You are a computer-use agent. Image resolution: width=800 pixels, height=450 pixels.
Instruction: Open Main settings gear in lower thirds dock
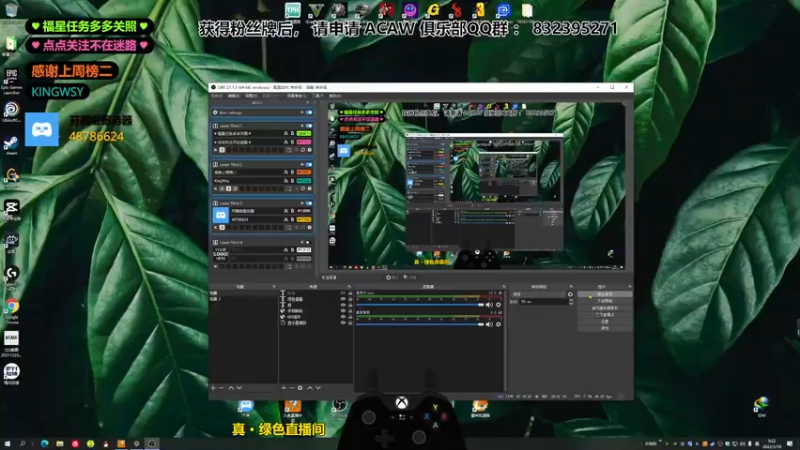[215, 112]
